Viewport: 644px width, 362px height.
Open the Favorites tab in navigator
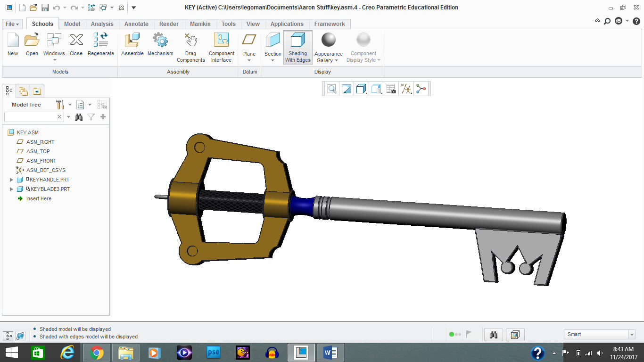click(37, 91)
